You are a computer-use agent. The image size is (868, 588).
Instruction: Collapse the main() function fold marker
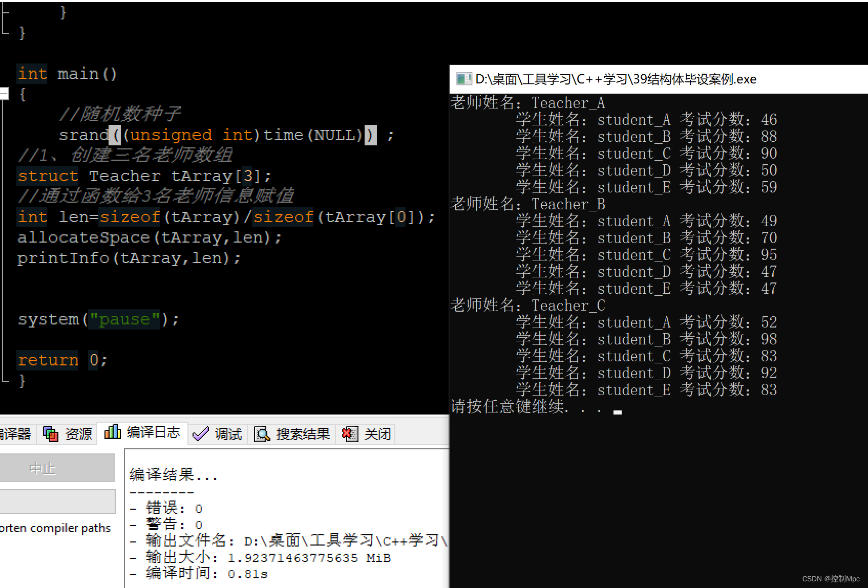[x=4, y=93]
